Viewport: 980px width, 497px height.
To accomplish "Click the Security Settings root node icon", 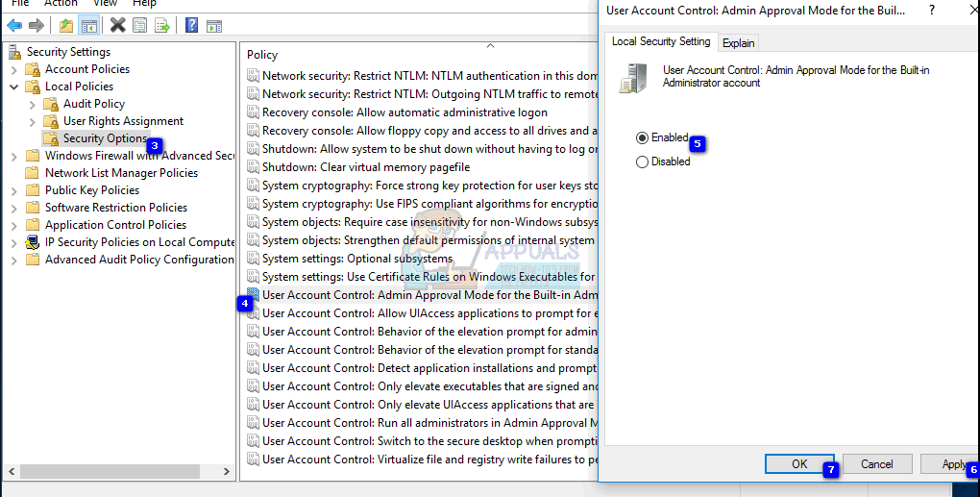I will tap(15, 52).
